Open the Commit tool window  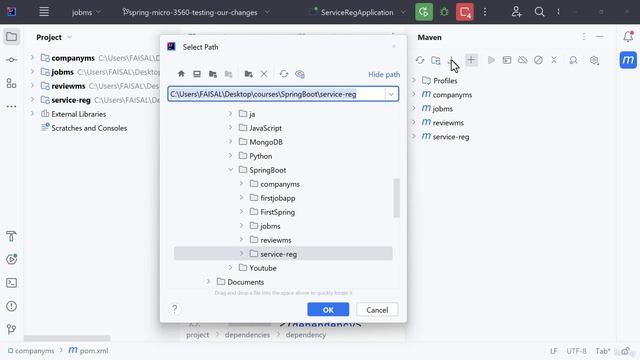coord(11,60)
